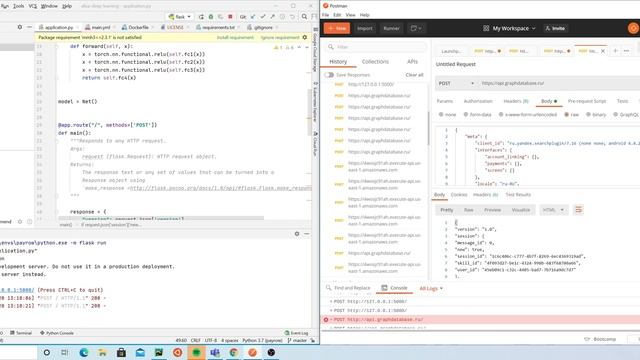Open the UTF-8 encoding selector
The width and height of the screenshot is (640, 360).
point(211,340)
